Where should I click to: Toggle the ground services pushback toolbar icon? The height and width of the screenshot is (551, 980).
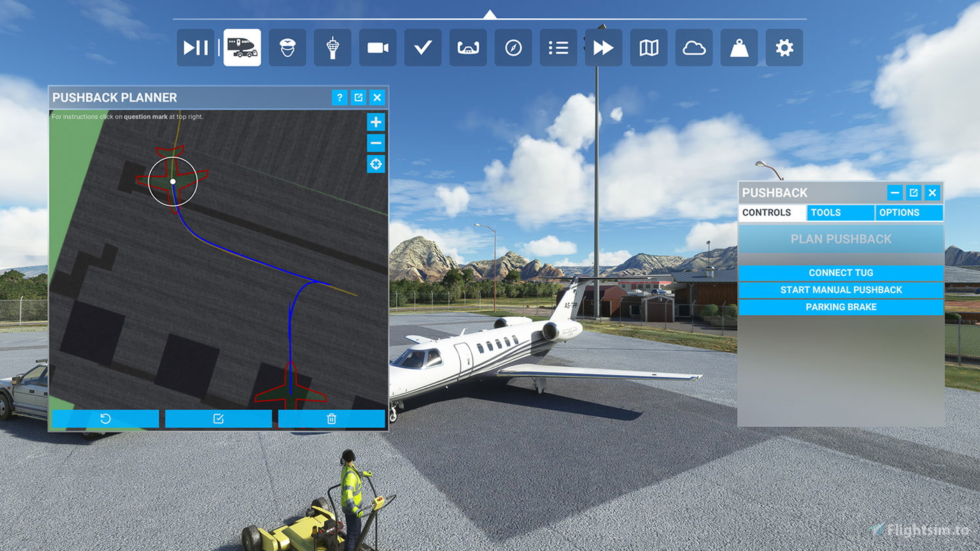pyautogui.click(x=242, y=47)
